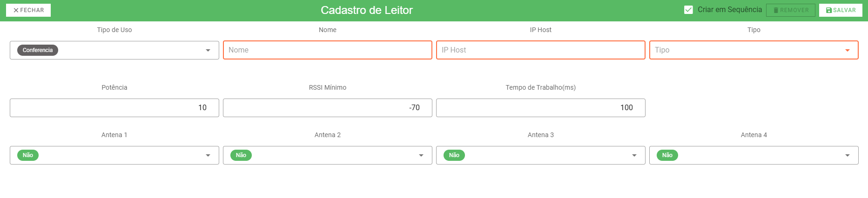Select the Potência value field
Viewport: 868px width, 198px height.
coord(114,108)
